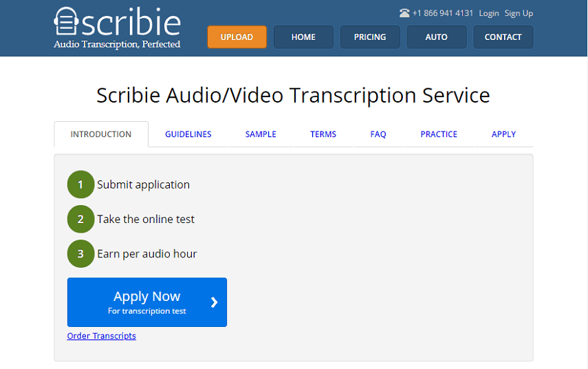Viewport: 588px width, 369px height.
Task: Click the Earn per audio hour text
Action: tap(147, 254)
